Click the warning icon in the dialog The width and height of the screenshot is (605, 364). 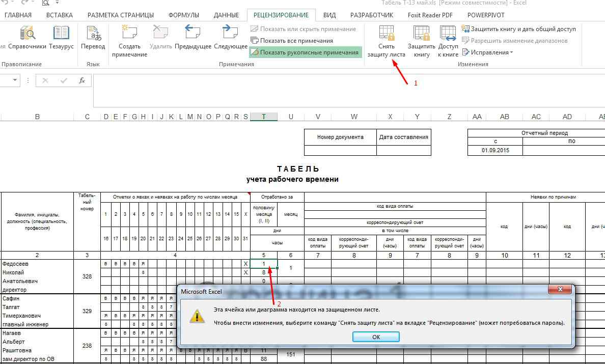pos(197,316)
